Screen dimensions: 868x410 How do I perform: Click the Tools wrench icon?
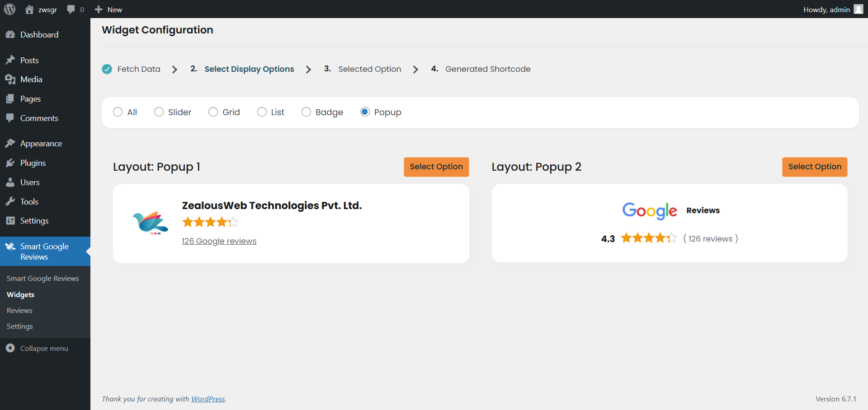[10, 202]
